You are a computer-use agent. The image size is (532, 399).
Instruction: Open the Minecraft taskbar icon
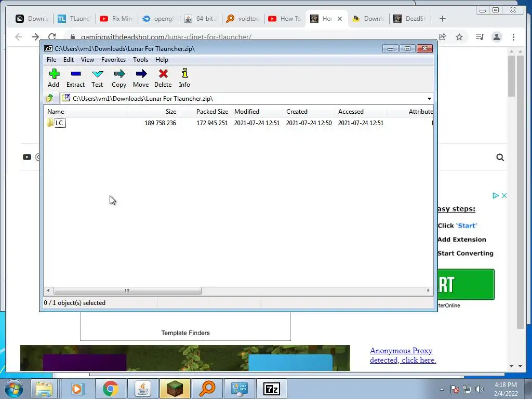tap(175, 389)
